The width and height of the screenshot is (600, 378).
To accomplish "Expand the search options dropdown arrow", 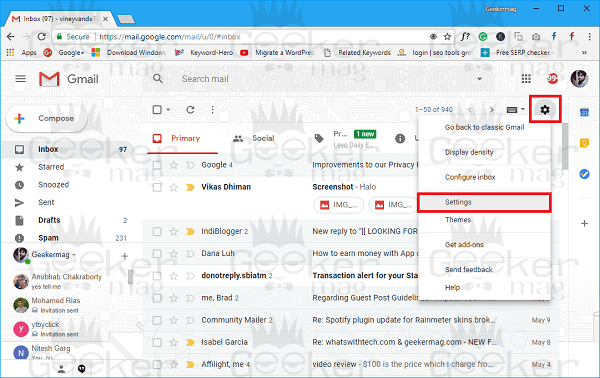I will click(479, 79).
